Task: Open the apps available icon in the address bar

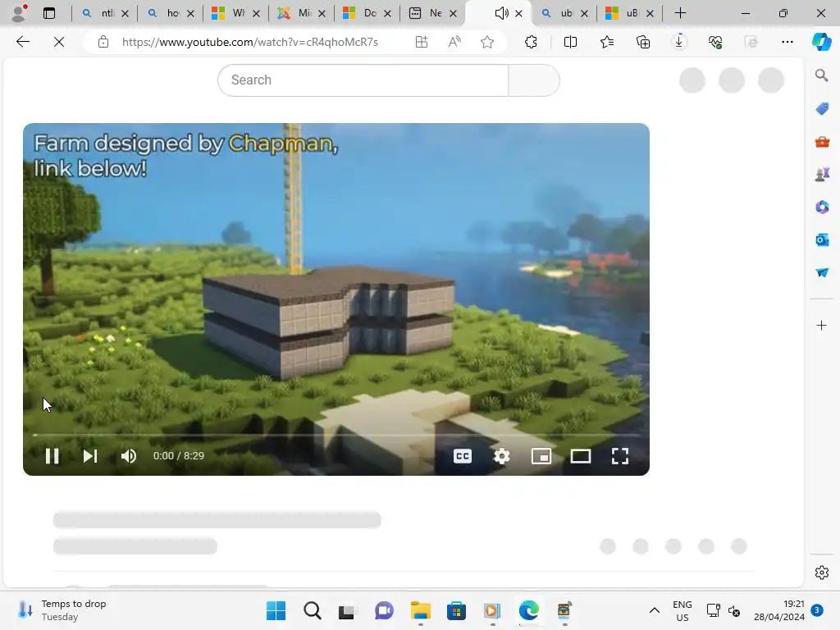Action: click(422, 42)
